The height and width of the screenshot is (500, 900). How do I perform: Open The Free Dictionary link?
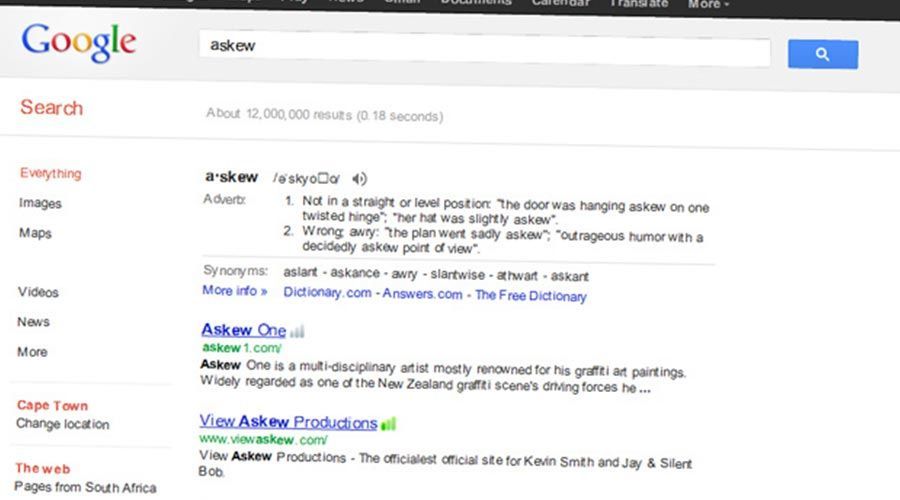tap(530, 296)
